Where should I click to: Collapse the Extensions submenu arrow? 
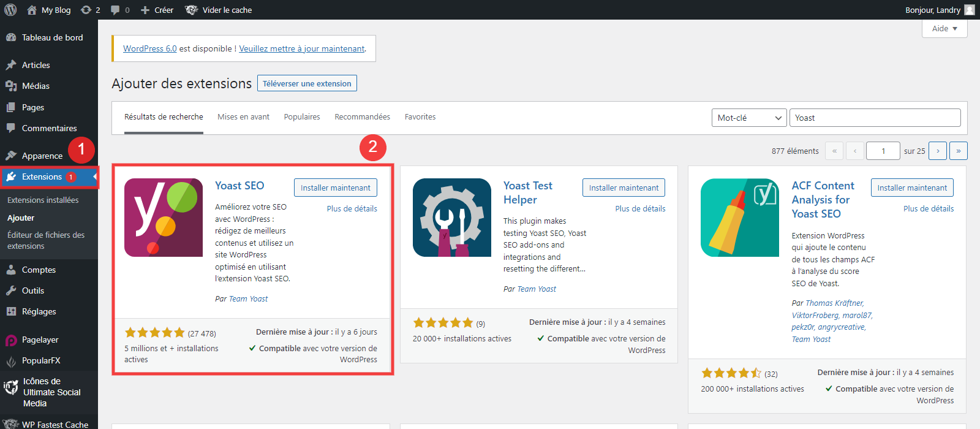(x=95, y=177)
